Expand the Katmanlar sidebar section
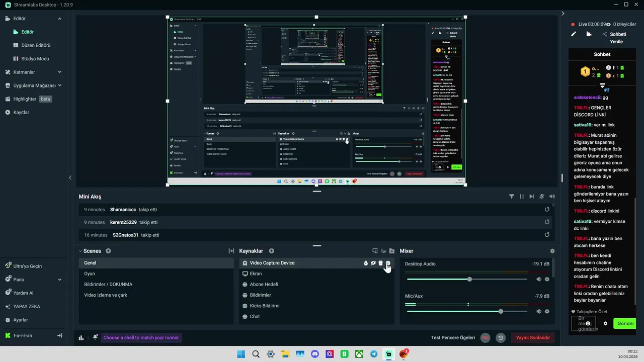This screenshot has width=644, height=362. coord(59,72)
